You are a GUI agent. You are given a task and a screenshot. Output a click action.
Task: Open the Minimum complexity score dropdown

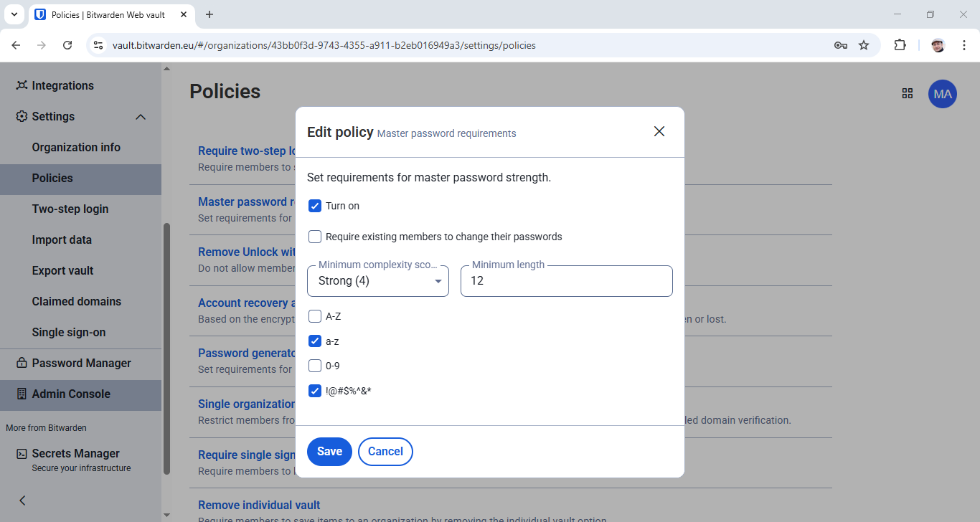[x=378, y=281]
